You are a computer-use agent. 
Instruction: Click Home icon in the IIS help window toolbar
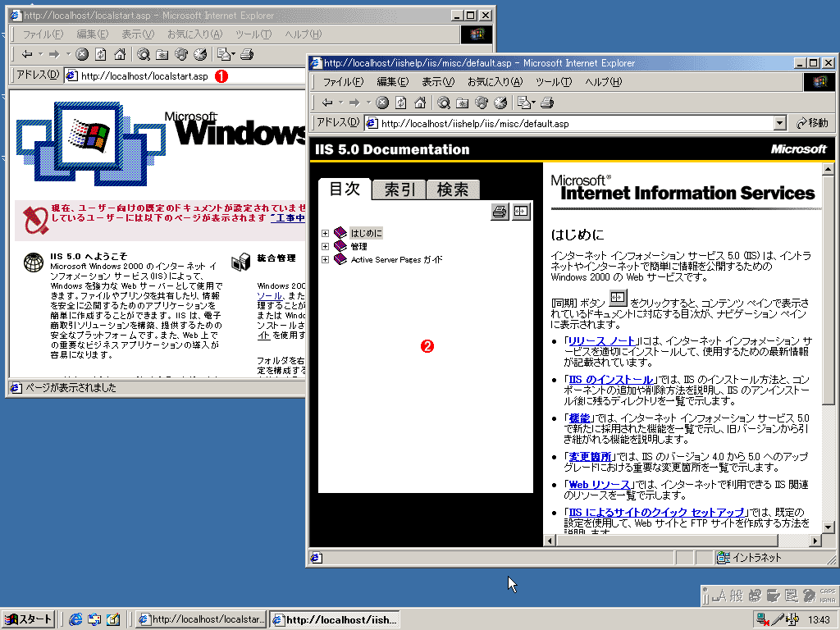click(x=420, y=103)
